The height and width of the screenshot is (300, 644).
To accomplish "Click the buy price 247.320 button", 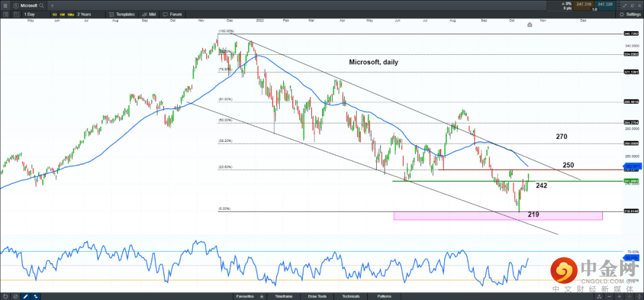I will [605, 5].
